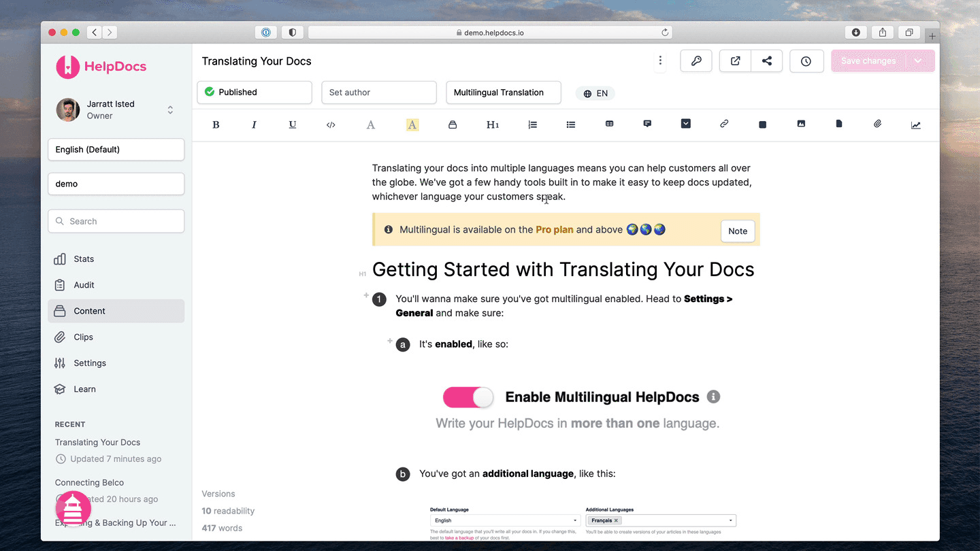The height and width of the screenshot is (551, 980).
Task: Click the Note button on callout
Action: pyautogui.click(x=738, y=231)
